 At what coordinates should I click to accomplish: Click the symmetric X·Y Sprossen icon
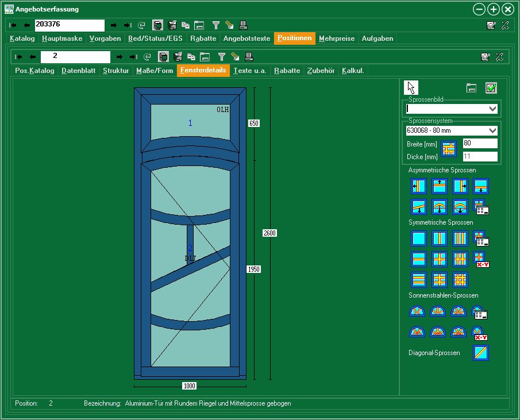click(480, 259)
